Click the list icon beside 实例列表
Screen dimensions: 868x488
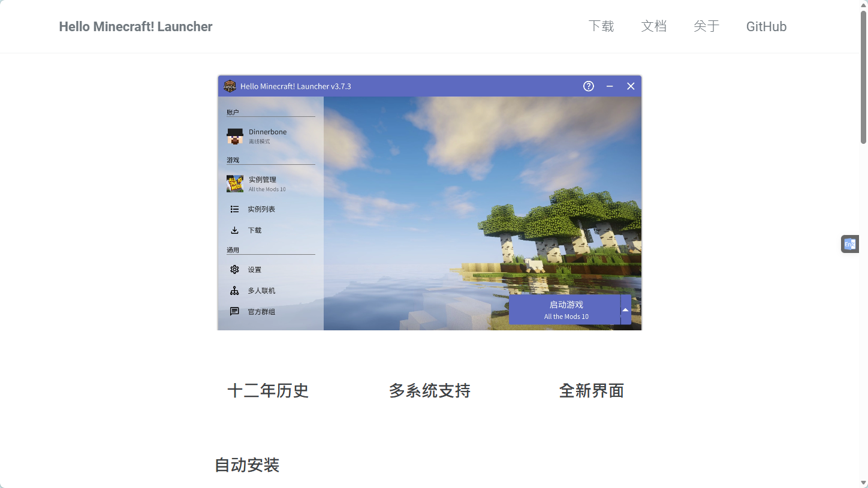(235, 209)
